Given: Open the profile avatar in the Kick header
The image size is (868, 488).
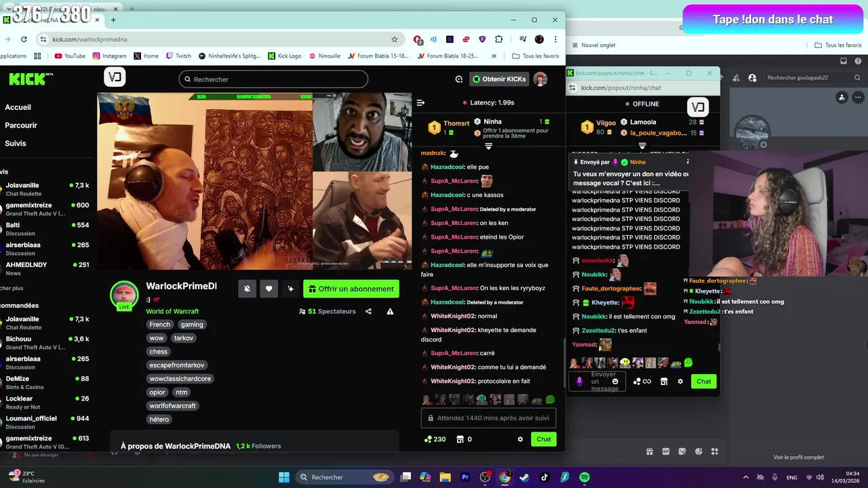Looking at the screenshot, I should (x=540, y=79).
